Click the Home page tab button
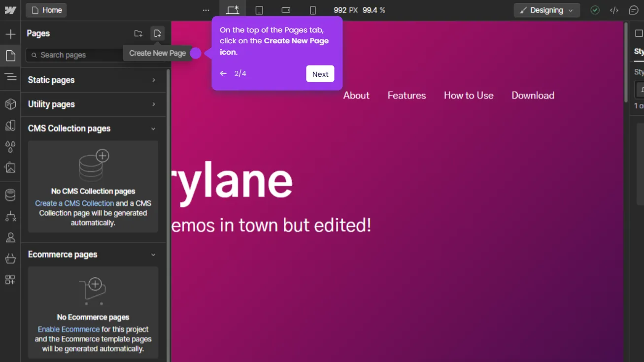This screenshot has height=362, width=644. click(x=46, y=10)
